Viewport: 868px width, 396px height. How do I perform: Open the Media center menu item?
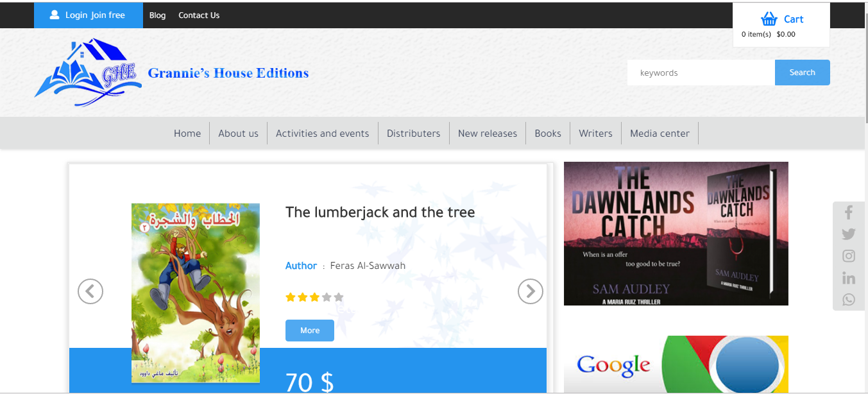click(660, 133)
